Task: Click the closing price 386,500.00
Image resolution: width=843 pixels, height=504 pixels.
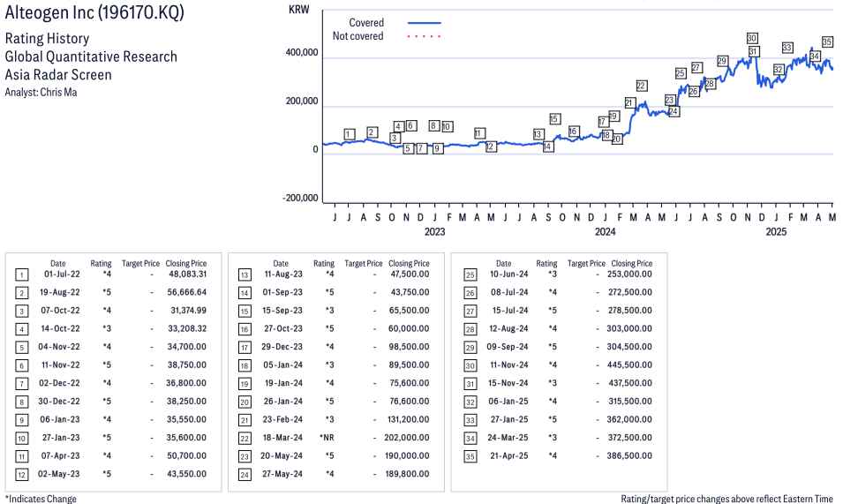Action: 629,455
